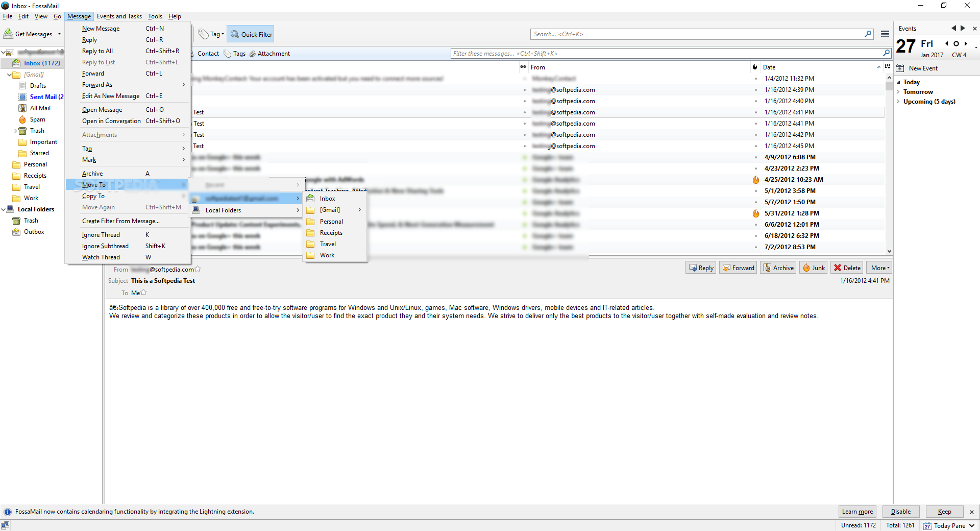This screenshot has width=980, height=531.
Task: Open the All Mail folder
Action: coord(40,108)
